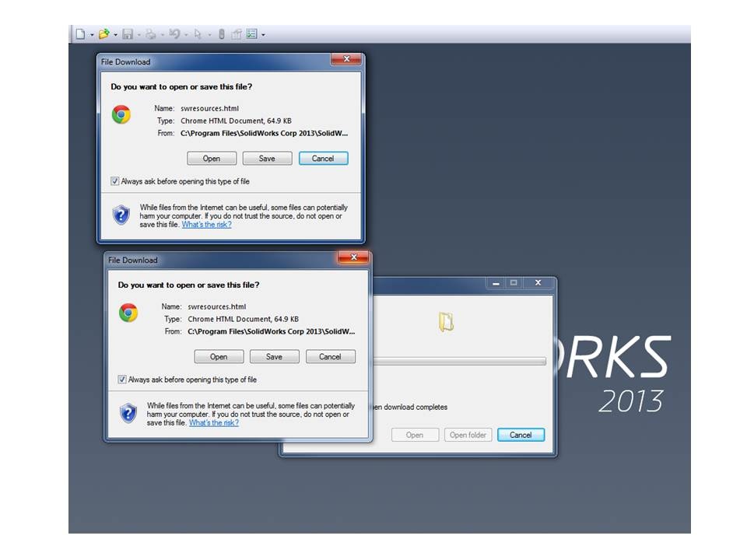Click the 'From' path text in lower dialog
Screen dimensions: 747x560
tap(272, 331)
